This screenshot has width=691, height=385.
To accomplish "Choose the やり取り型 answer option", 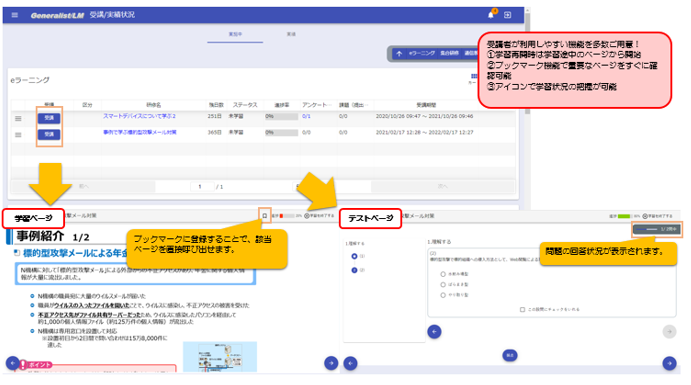I will [x=443, y=295].
